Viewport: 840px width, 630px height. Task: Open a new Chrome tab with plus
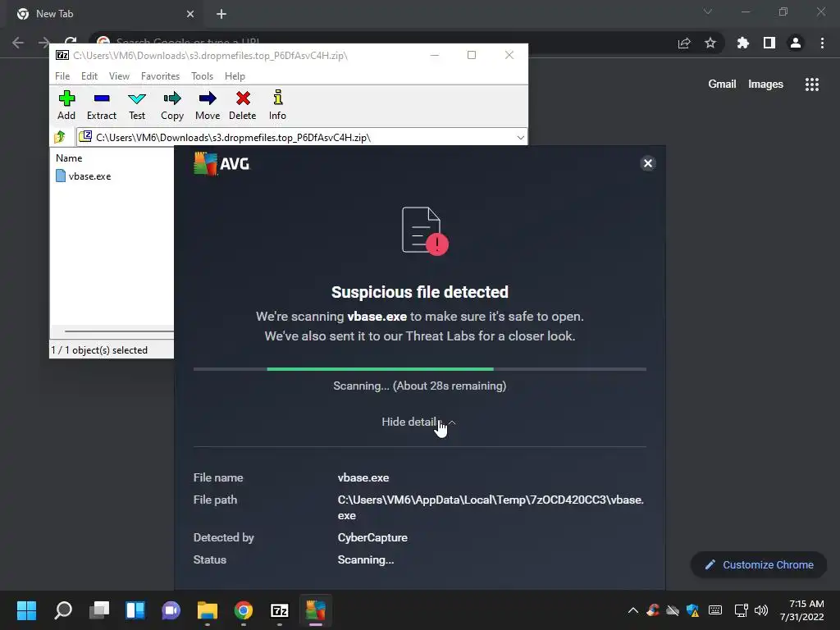[221, 14]
